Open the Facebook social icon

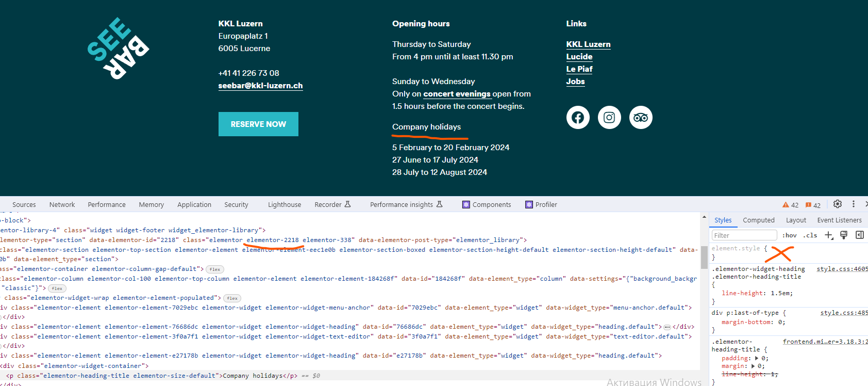(x=578, y=118)
